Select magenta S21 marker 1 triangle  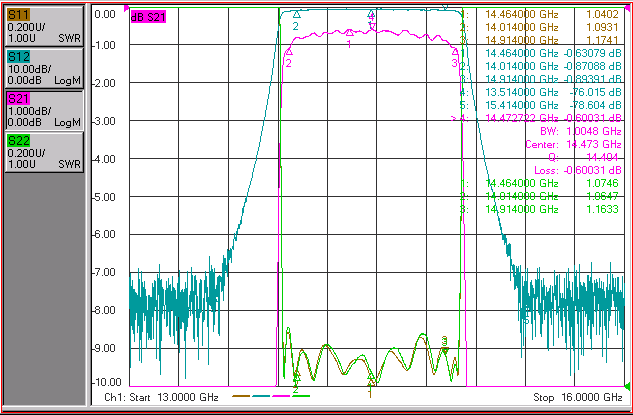(350, 32)
